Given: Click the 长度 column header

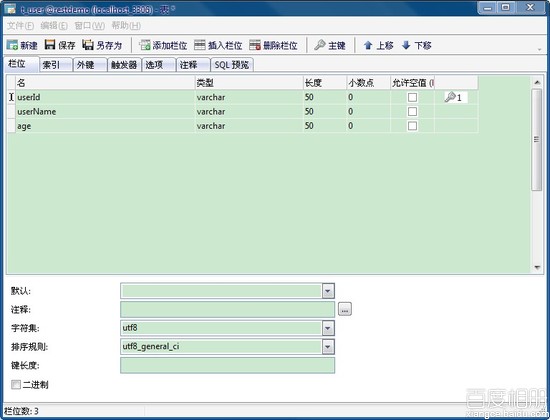Looking at the screenshot, I should (x=324, y=83).
